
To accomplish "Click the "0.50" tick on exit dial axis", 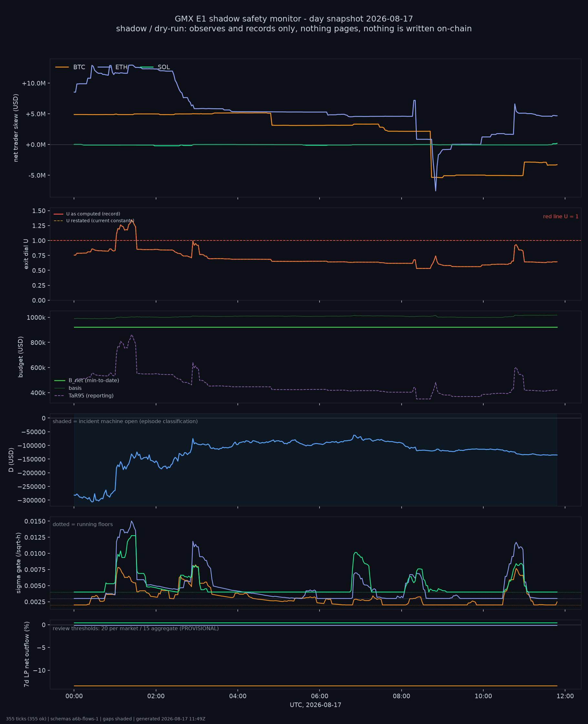I will coord(39,270).
